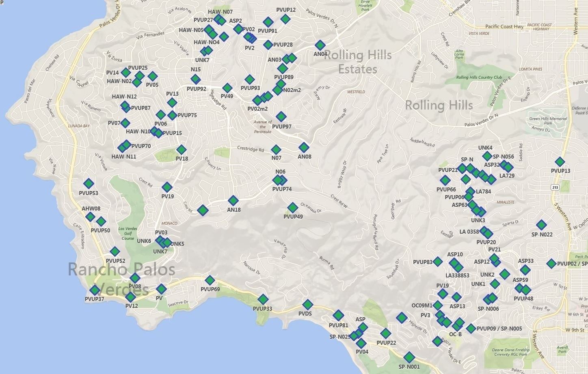Select the SP-N025 marker near the shoreline

click(x=354, y=335)
